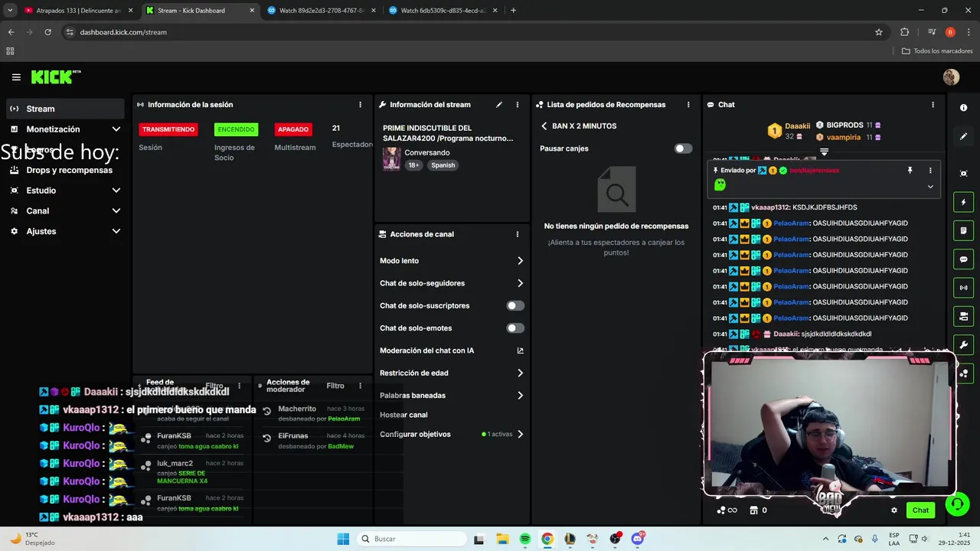Image resolution: width=980 pixels, height=551 pixels.
Task: Switch to Watch 6db5309c browser tab
Action: pos(443,11)
